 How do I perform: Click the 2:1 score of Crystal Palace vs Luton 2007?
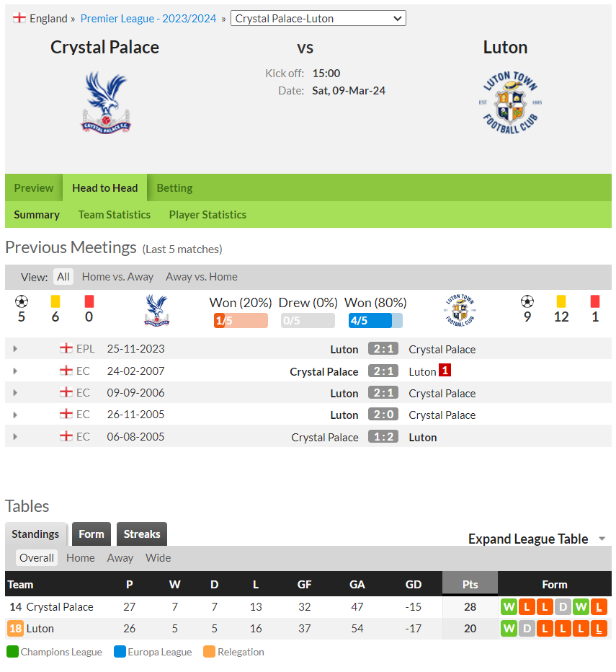[x=383, y=371]
